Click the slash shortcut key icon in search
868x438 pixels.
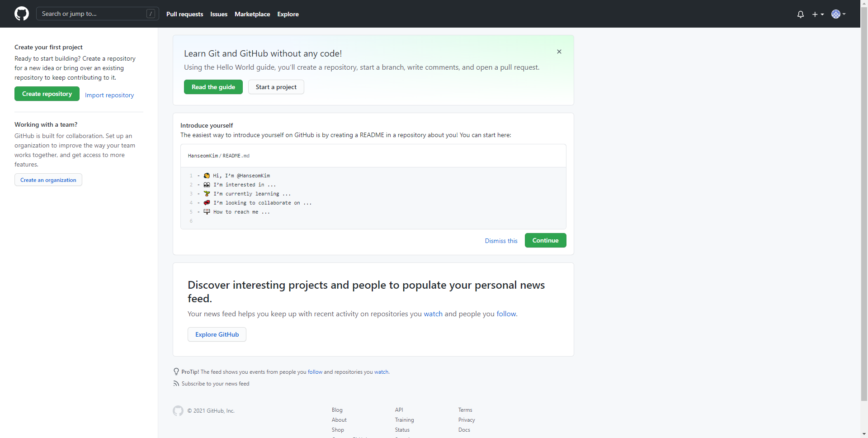[x=151, y=14]
